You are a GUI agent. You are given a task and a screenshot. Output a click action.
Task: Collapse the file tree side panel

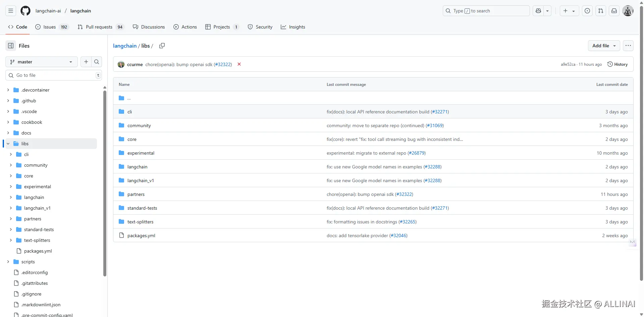pyautogui.click(x=11, y=46)
